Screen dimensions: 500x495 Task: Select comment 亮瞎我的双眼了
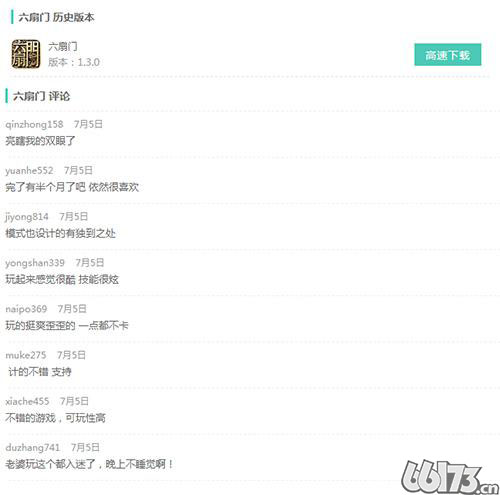40,141
